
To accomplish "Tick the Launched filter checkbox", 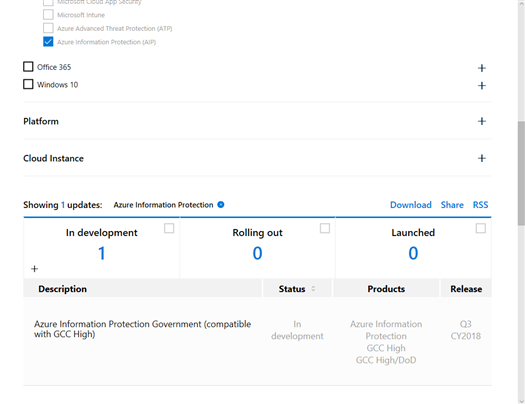I will tap(481, 228).
